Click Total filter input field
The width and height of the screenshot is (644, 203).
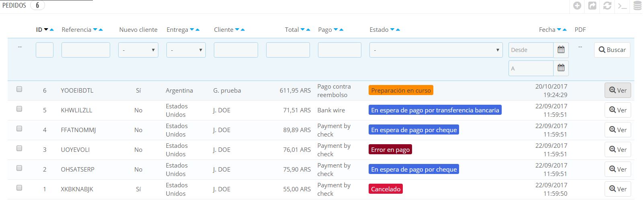tap(288, 50)
